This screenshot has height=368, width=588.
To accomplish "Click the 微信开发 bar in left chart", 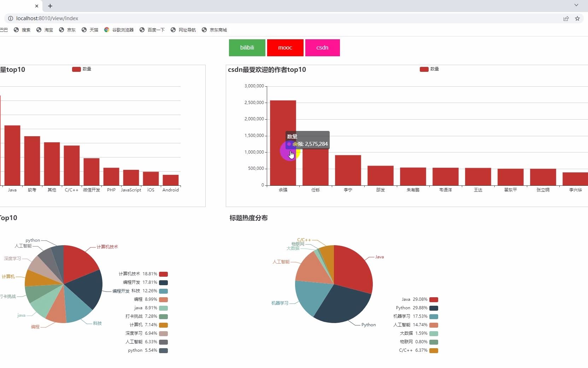I will pyautogui.click(x=92, y=172).
